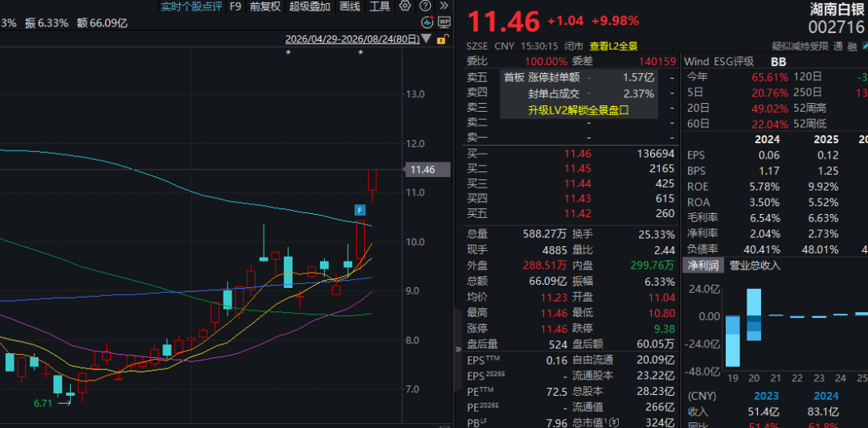Click the blue pen edit icon
This screenshot has height=428, width=868.
pyautogui.click(x=864, y=47)
